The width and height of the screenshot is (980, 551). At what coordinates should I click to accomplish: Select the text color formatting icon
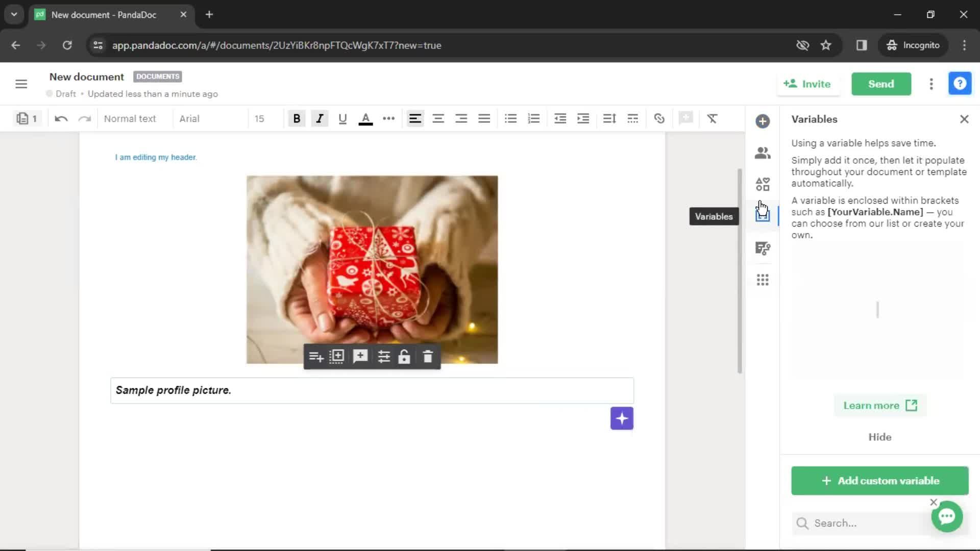pyautogui.click(x=365, y=119)
